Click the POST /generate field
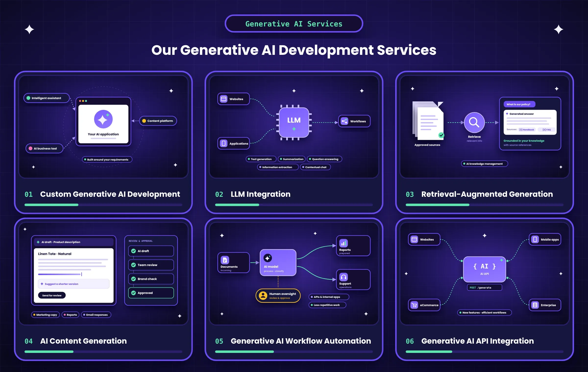Viewport: 588px width, 372px height. pos(484,288)
